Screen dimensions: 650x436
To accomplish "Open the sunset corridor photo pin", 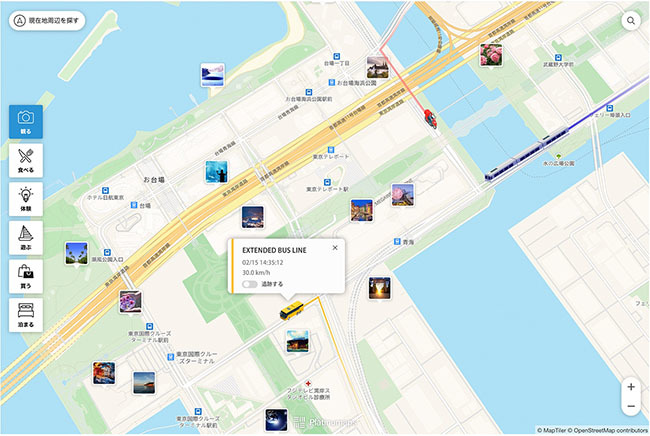I will 379,288.
